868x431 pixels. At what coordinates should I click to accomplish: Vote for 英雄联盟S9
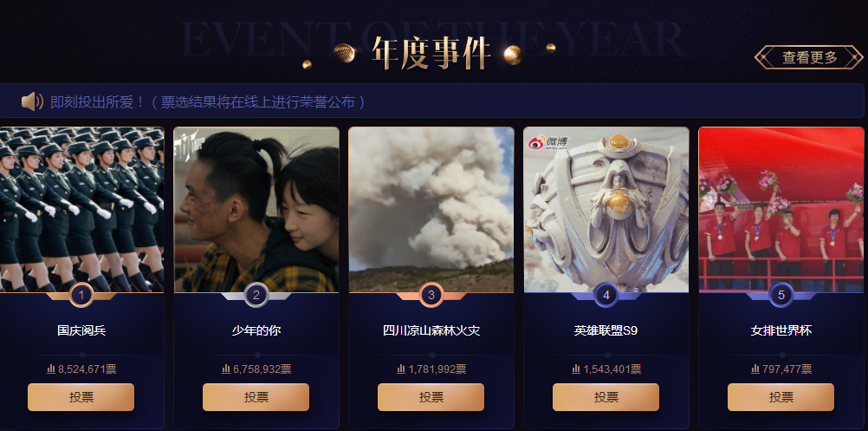[606, 397]
